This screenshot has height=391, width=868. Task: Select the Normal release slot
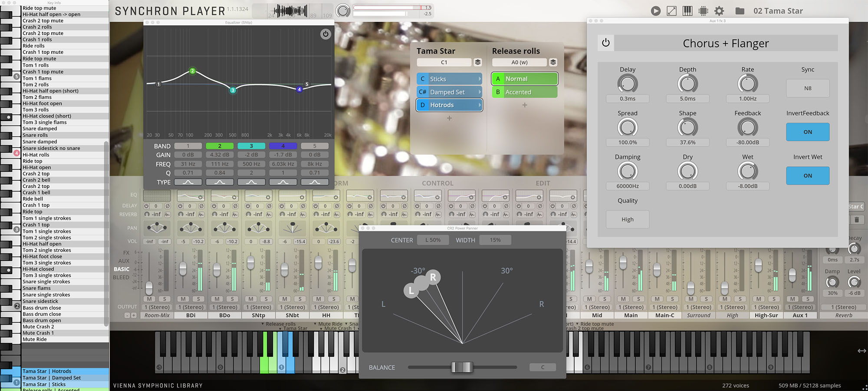tap(525, 79)
